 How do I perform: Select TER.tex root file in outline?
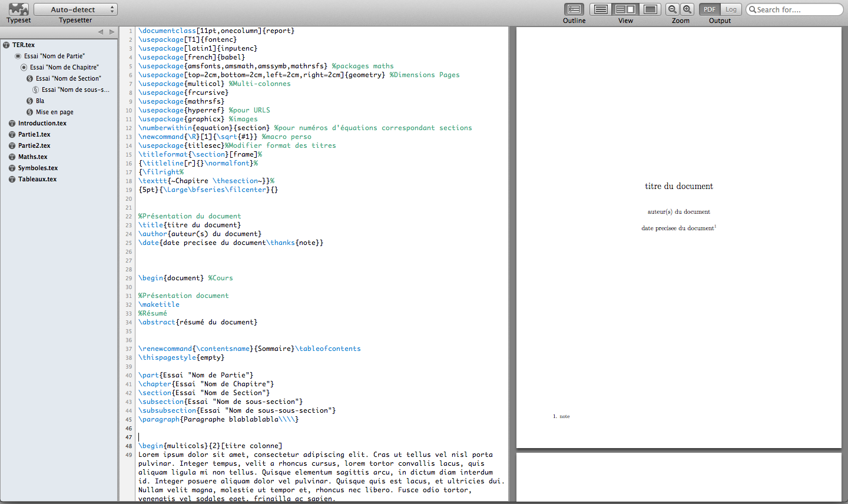(x=24, y=45)
